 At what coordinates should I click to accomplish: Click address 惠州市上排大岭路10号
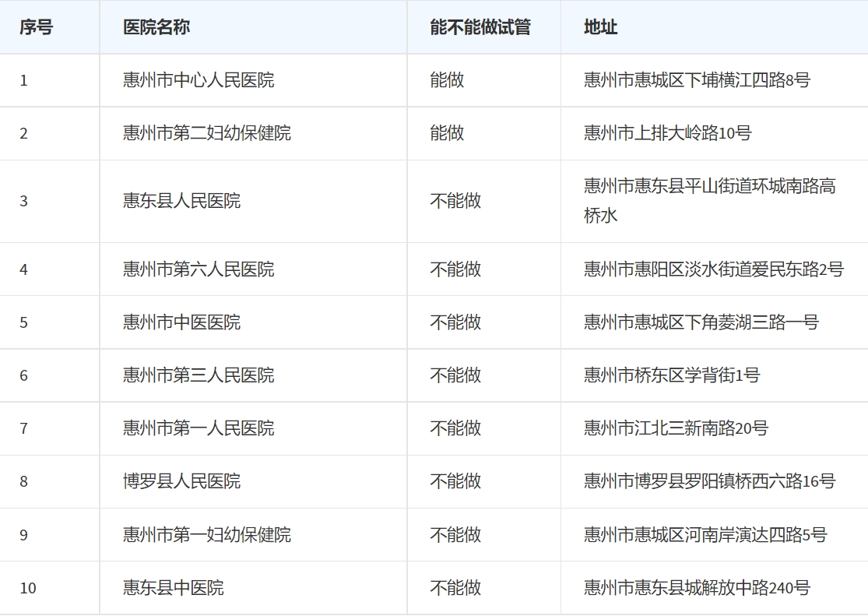point(668,133)
